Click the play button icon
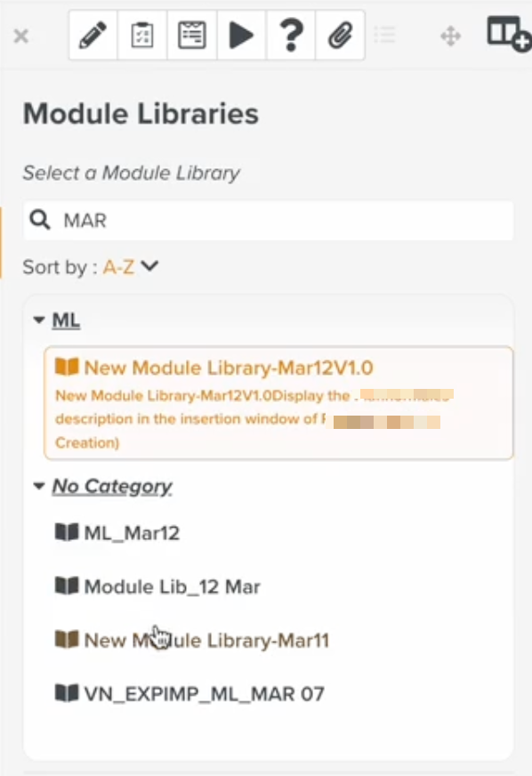This screenshot has width=532, height=776. (241, 35)
